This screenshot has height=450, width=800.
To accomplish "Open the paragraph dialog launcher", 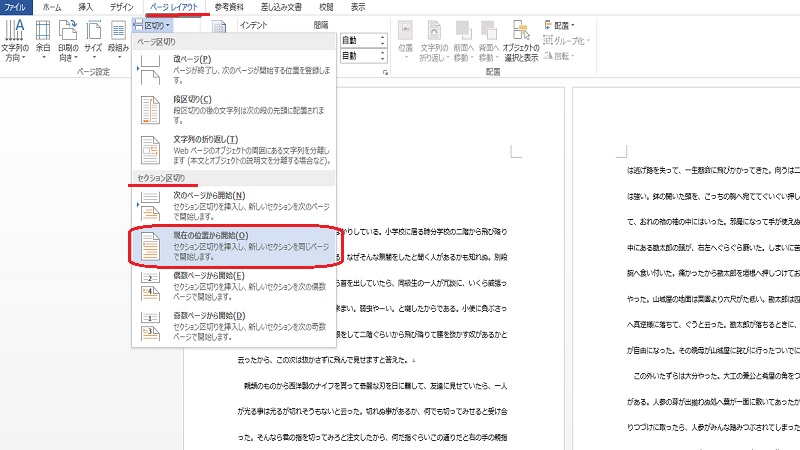I will point(385,73).
